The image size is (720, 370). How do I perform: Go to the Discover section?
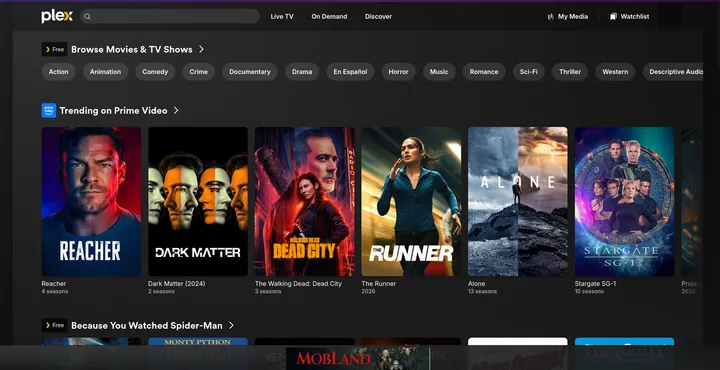coord(378,17)
